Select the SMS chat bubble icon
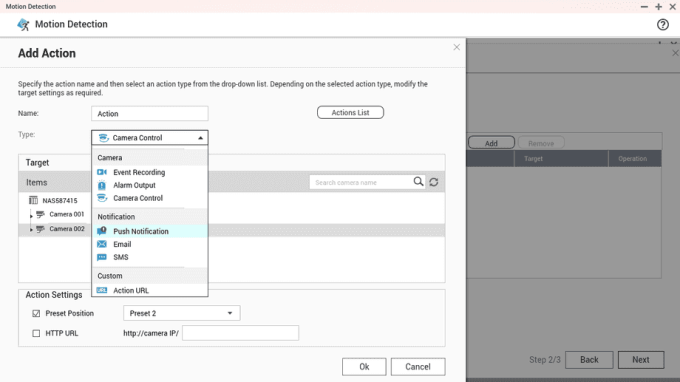The image size is (680, 382). [102, 257]
